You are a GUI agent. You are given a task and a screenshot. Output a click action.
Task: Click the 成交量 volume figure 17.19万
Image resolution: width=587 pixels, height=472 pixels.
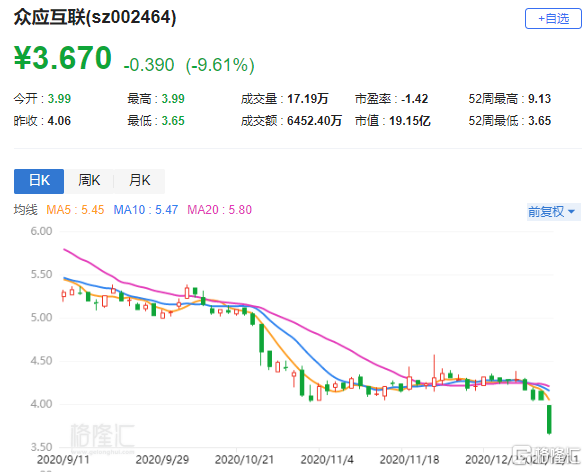pyautogui.click(x=307, y=99)
